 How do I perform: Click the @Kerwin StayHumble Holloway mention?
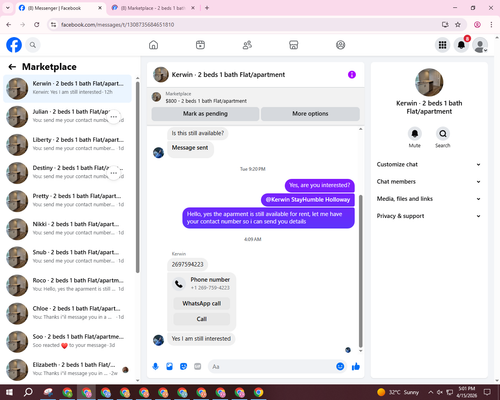pos(308,200)
